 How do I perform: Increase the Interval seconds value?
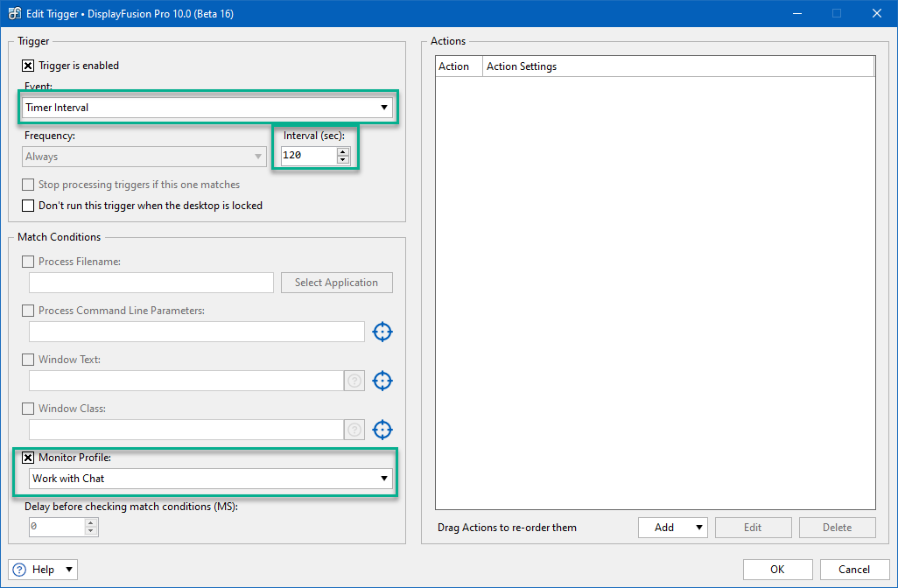[343, 151]
